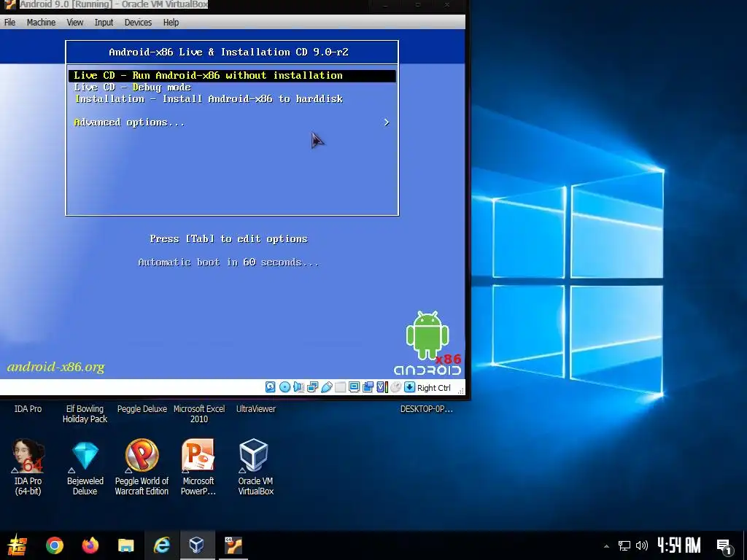Click the VM window resize grip in status bar corner
Viewport: 747px width, 560px height.
tap(461, 391)
